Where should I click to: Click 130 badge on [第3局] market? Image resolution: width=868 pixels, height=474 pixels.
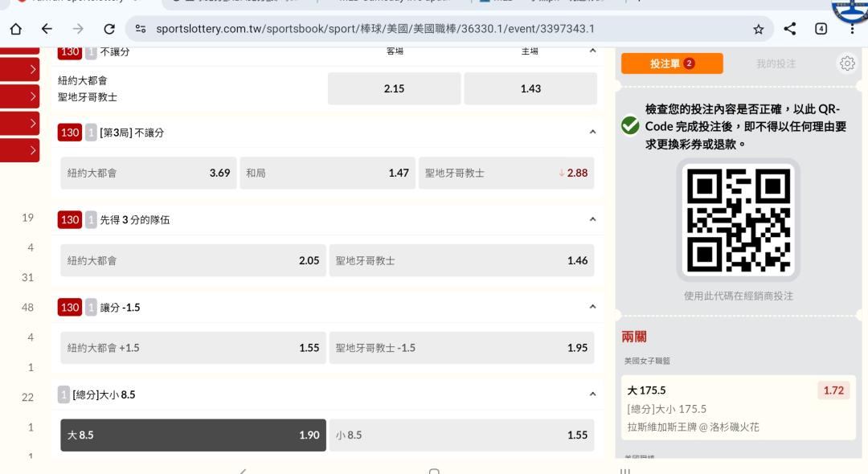pyautogui.click(x=70, y=133)
